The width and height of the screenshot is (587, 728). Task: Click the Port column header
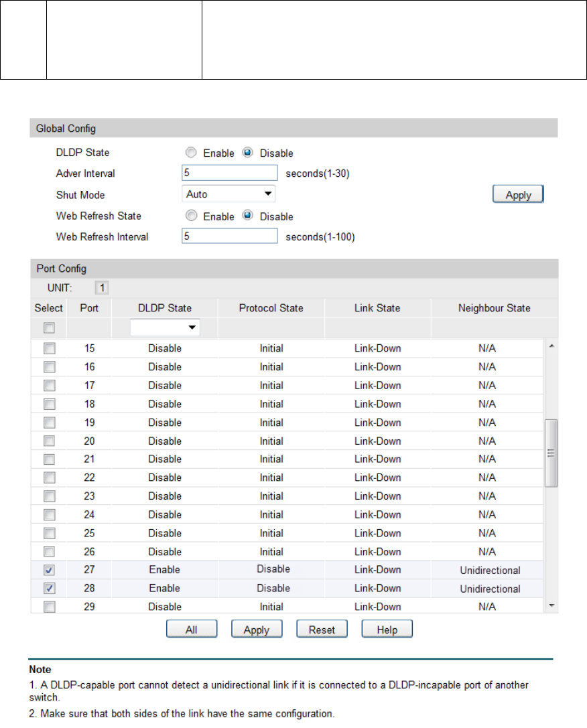pos(89,308)
